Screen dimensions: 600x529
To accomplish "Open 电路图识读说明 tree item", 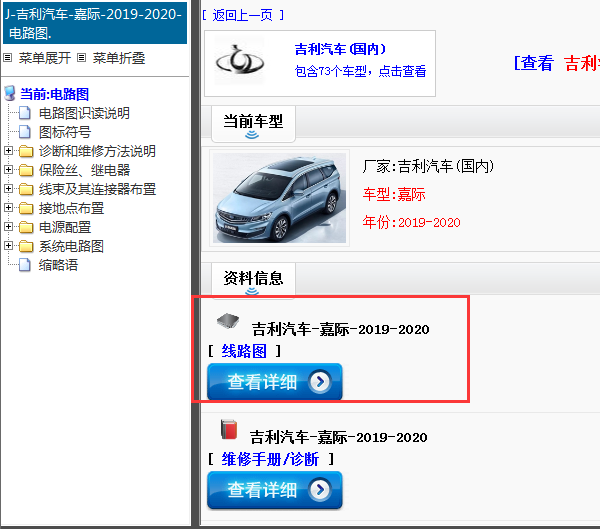I will pos(84,113).
